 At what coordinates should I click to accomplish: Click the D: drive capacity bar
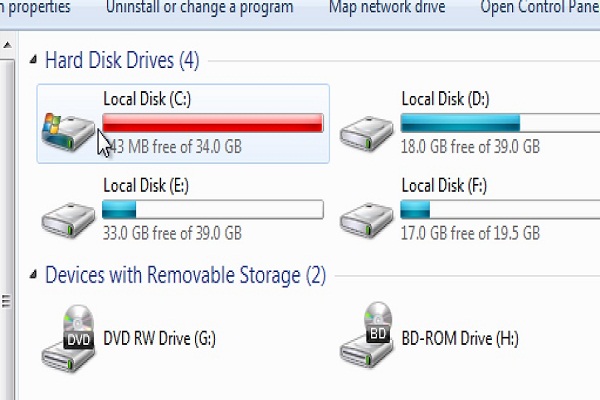(x=500, y=123)
